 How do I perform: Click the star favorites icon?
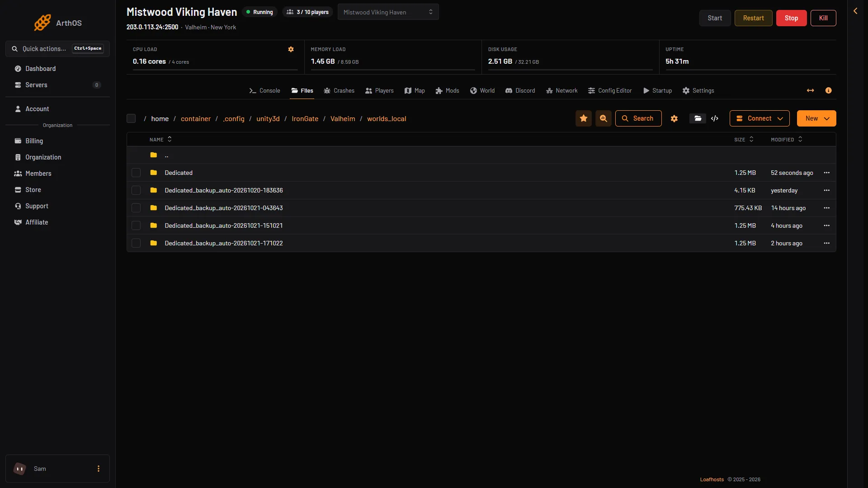(584, 118)
